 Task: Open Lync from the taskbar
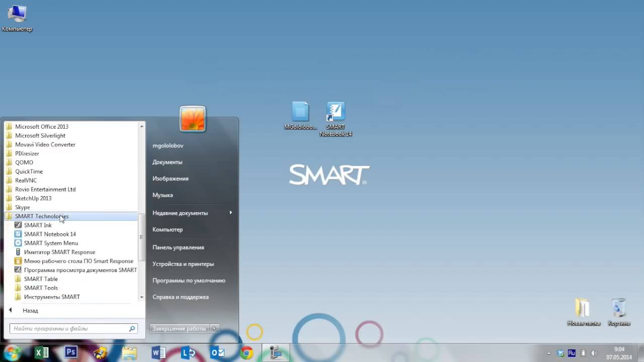tap(188, 352)
